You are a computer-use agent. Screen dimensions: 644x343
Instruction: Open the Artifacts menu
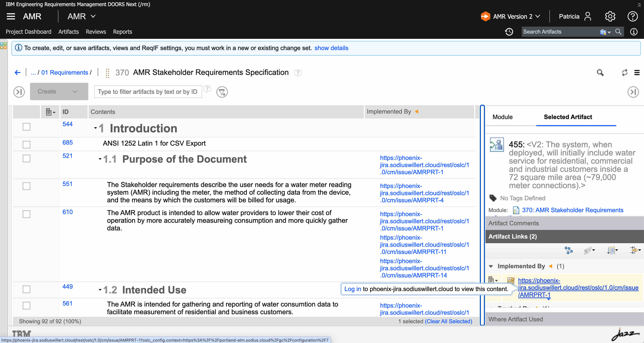point(69,32)
